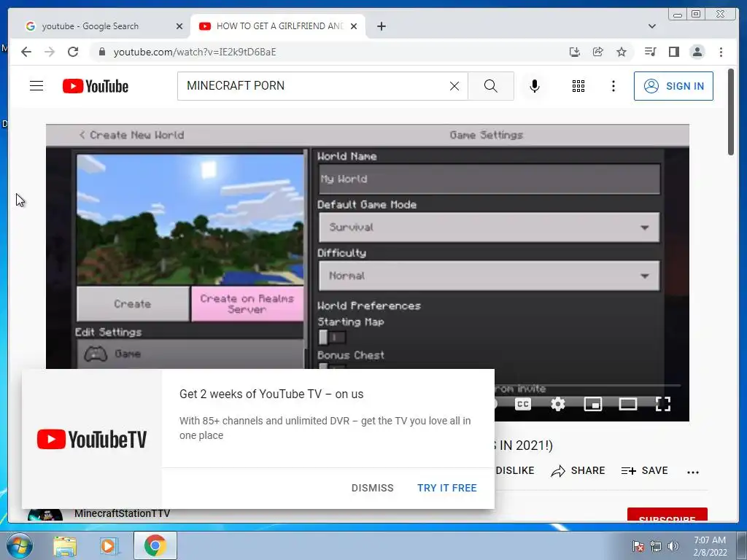The width and height of the screenshot is (747, 560).
Task: Go forward in browser history
Action: pos(50,52)
